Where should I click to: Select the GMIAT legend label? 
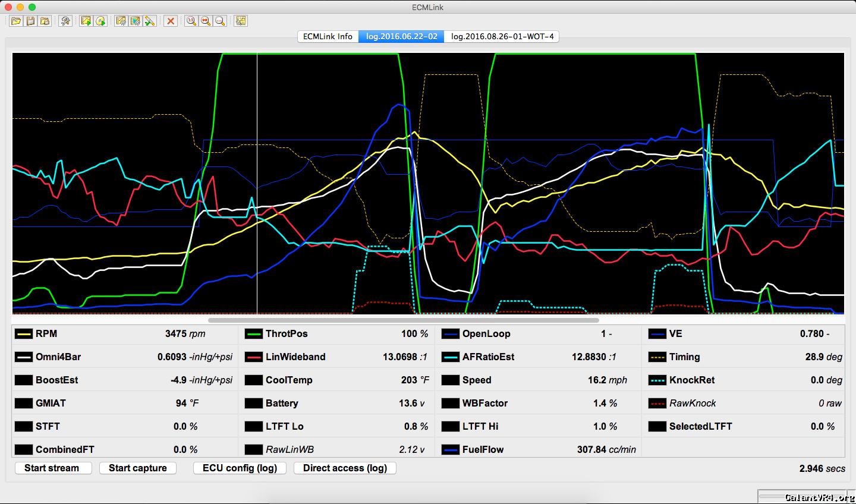[x=51, y=404]
